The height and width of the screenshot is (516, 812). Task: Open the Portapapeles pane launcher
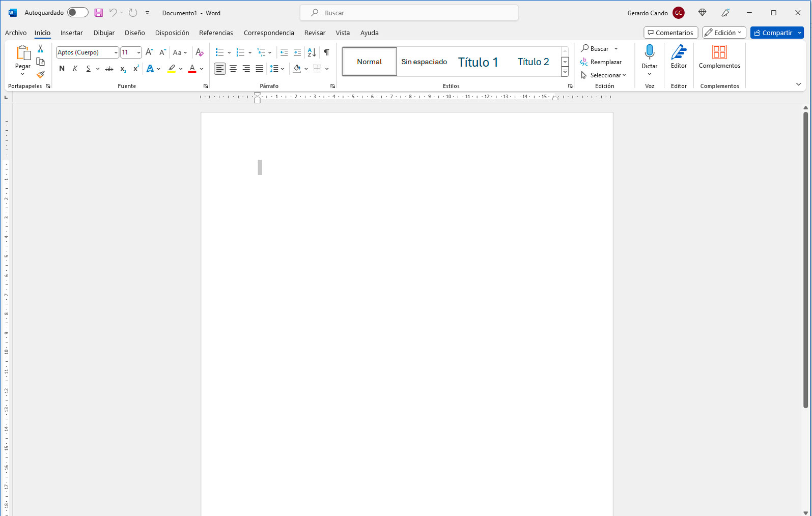click(48, 86)
